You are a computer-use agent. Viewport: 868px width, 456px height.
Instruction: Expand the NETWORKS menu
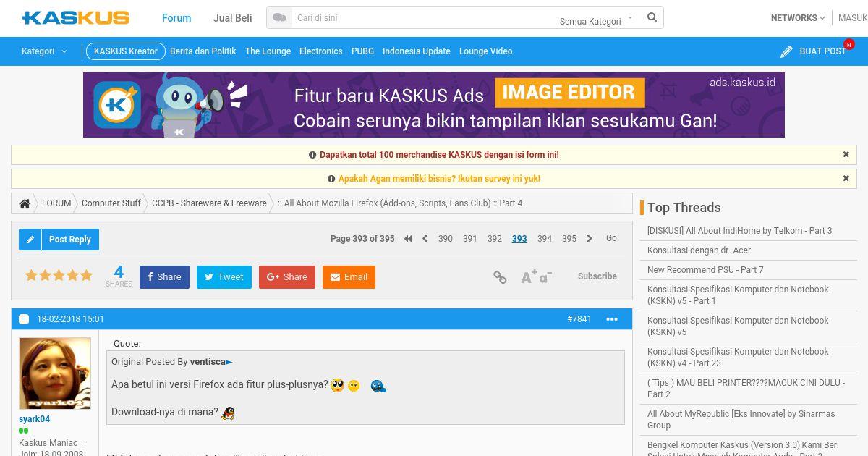(x=798, y=18)
